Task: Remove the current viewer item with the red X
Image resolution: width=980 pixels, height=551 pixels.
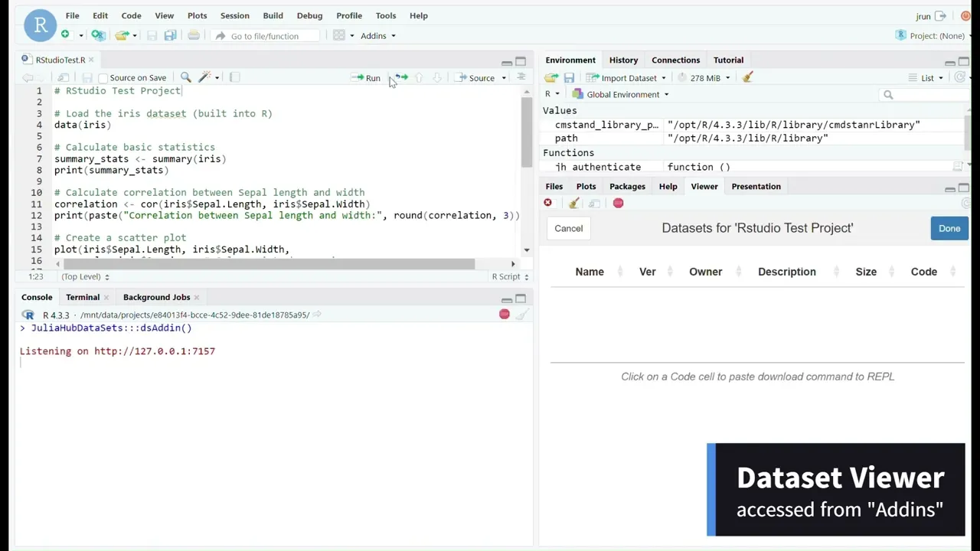Action: (x=547, y=203)
